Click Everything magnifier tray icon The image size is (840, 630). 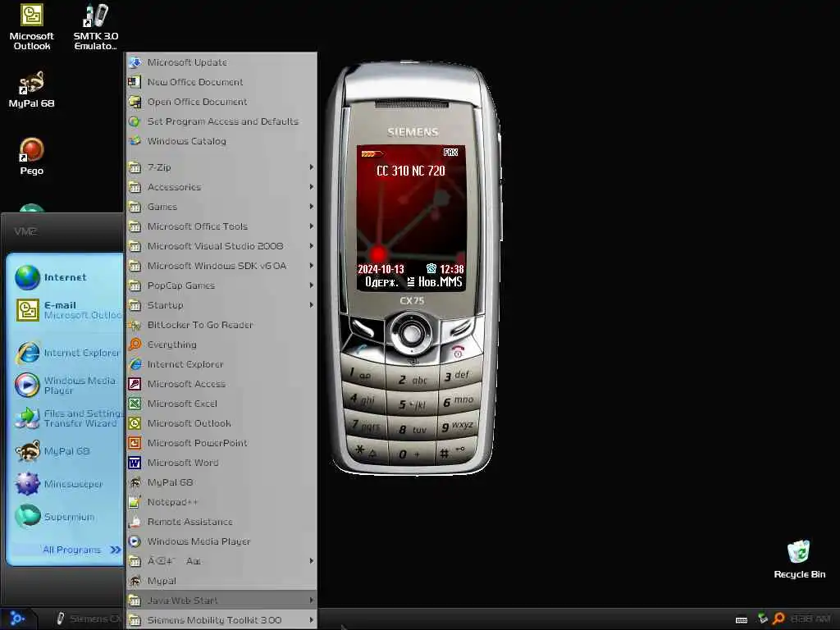(x=779, y=619)
